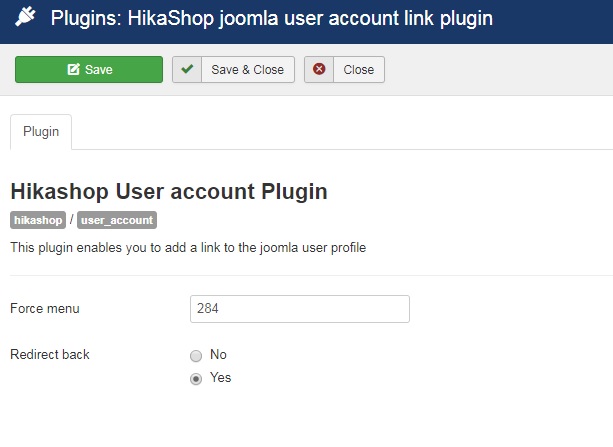This screenshot has height=447, width=613.
Task: Click the Hikashop User account Plugin heading
Action: [168, 191]
